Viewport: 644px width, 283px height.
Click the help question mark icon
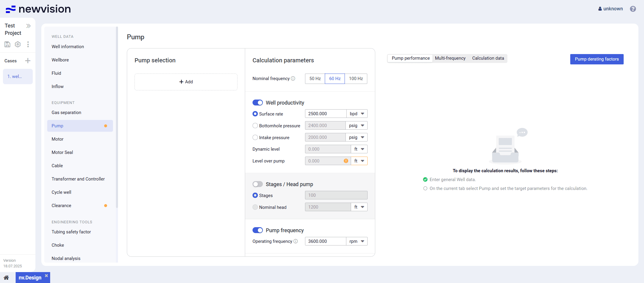(633, 9)
